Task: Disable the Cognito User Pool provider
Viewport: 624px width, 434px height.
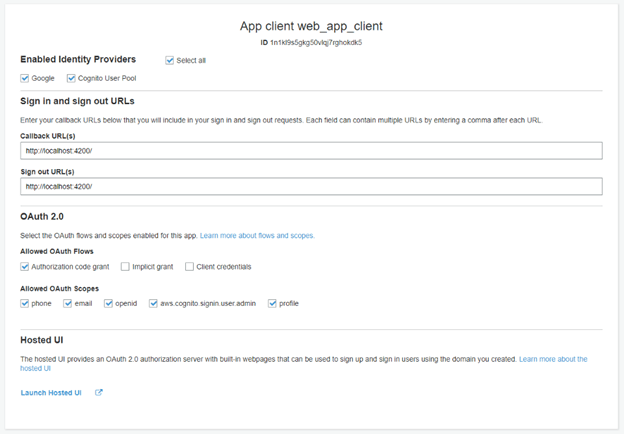Action: (71, 78)
